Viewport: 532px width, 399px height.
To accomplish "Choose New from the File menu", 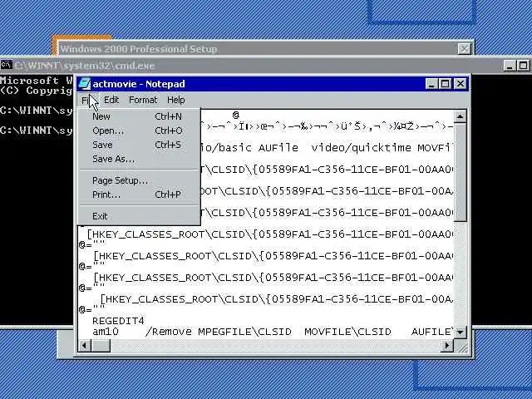I will pyautogui.click(x=139, y=116).
